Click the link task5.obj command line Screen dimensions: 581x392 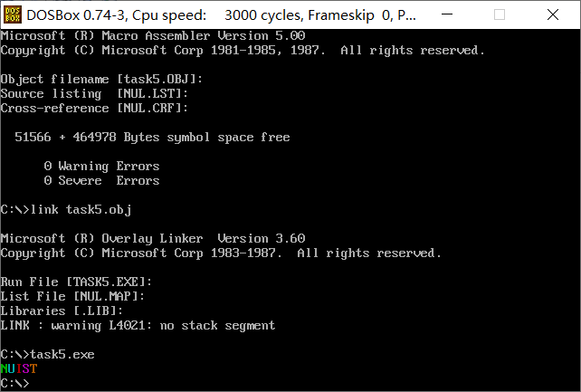66,210
